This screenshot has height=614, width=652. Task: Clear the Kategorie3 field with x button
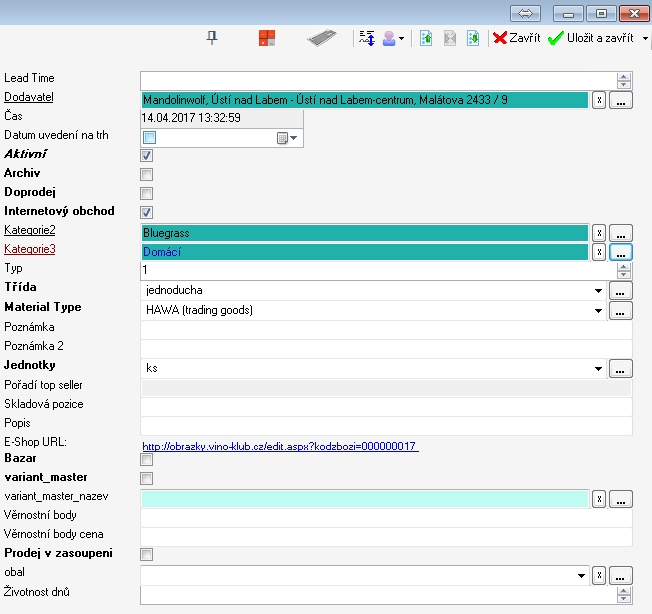[599, 252]
